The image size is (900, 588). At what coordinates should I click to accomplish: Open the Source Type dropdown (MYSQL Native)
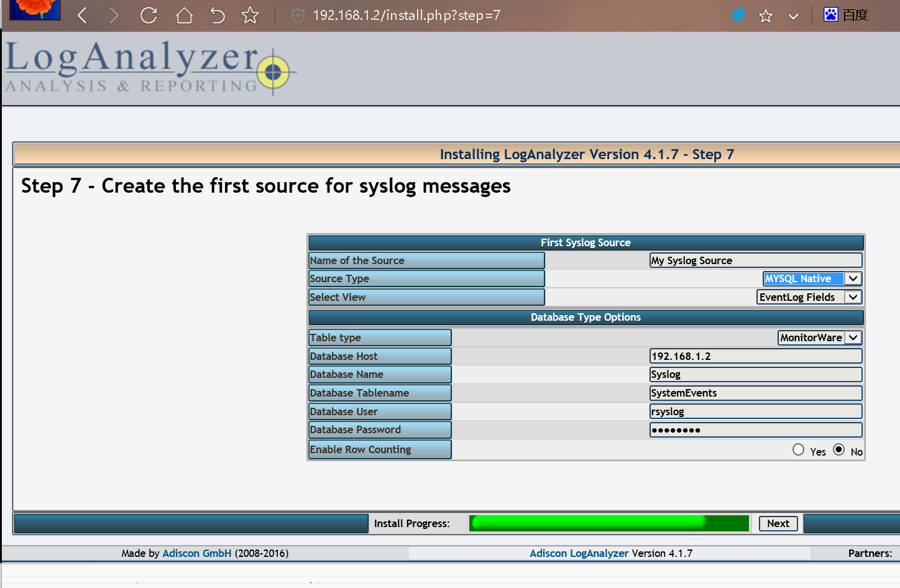[812, 278]
